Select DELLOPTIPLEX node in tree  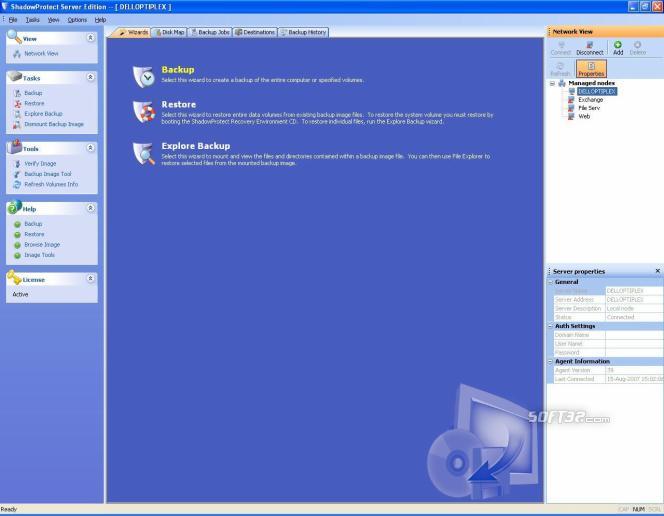click(596, 91)
